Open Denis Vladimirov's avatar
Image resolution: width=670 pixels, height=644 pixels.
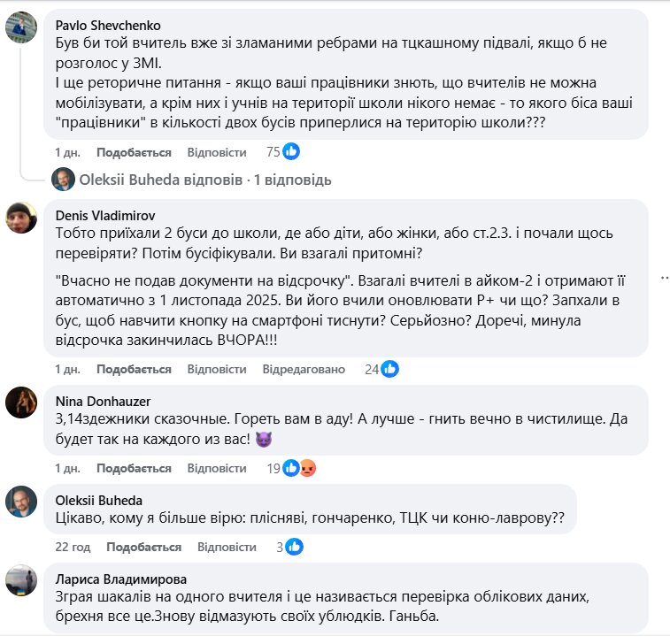tap(21, 217)
